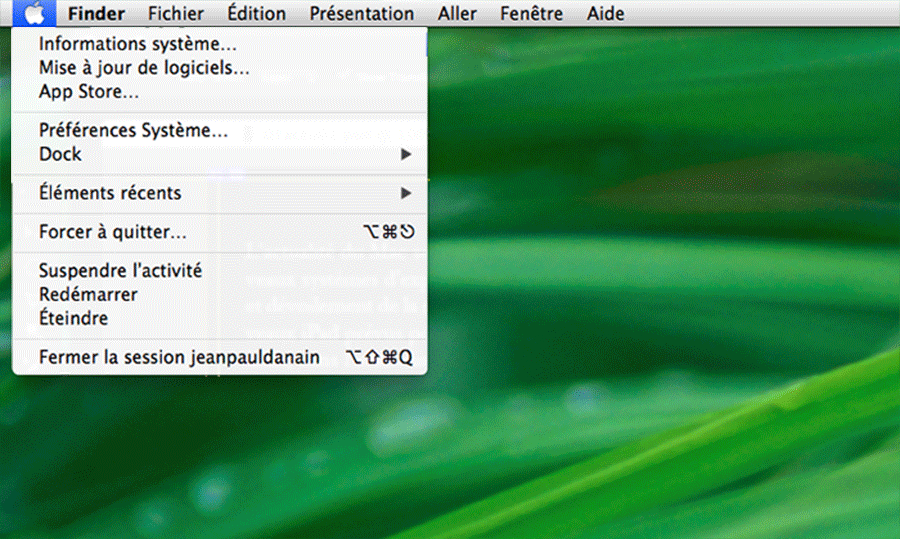Choose Mise à jour de logiciels…
The image size is (900, 539).
coord(144,68)
